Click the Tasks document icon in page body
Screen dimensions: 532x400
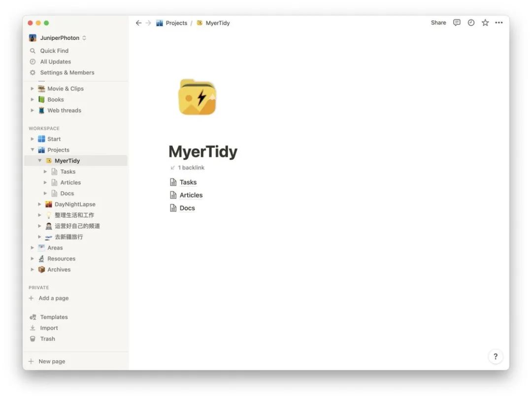point(173,182)
